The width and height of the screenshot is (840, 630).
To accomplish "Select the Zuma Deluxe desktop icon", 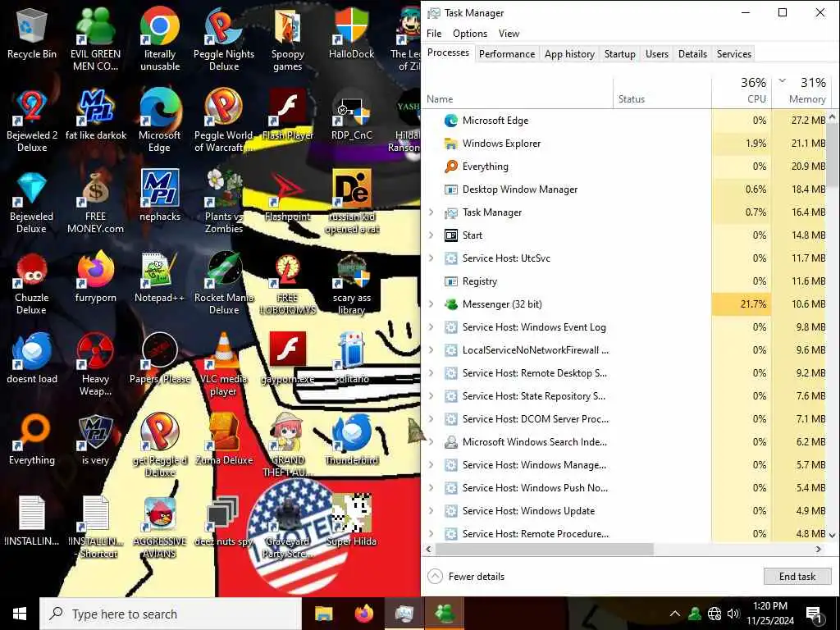I will (x=224, y=440).
